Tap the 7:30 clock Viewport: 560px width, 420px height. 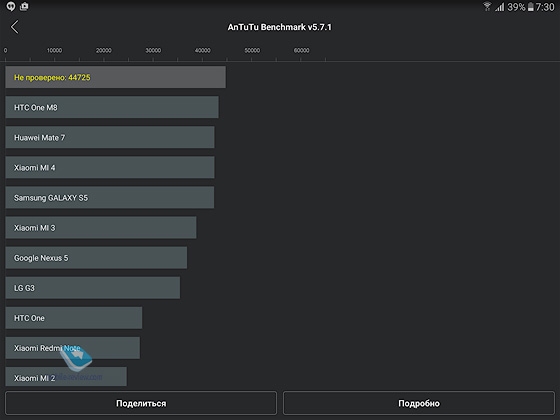545,7
